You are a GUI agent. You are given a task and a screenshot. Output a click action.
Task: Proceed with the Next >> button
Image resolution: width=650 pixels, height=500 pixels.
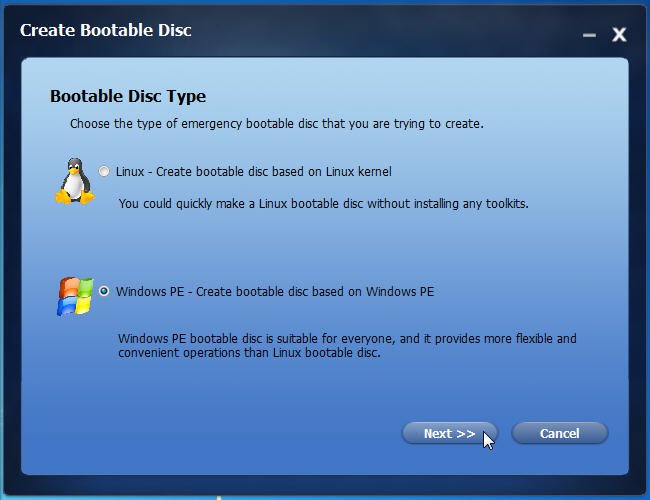449,433
